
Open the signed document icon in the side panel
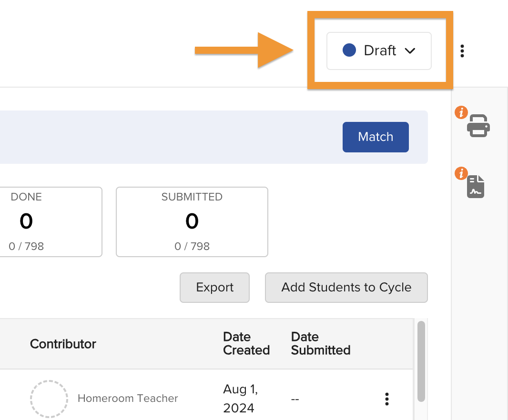(x=476, y=187)
